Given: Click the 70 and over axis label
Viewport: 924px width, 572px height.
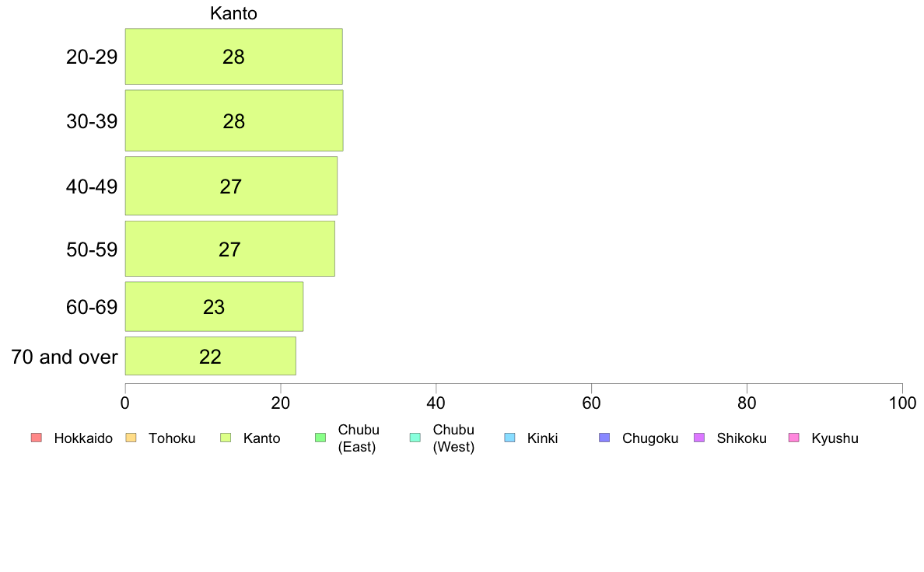Looking at the screenshot, I should [65, 357].
